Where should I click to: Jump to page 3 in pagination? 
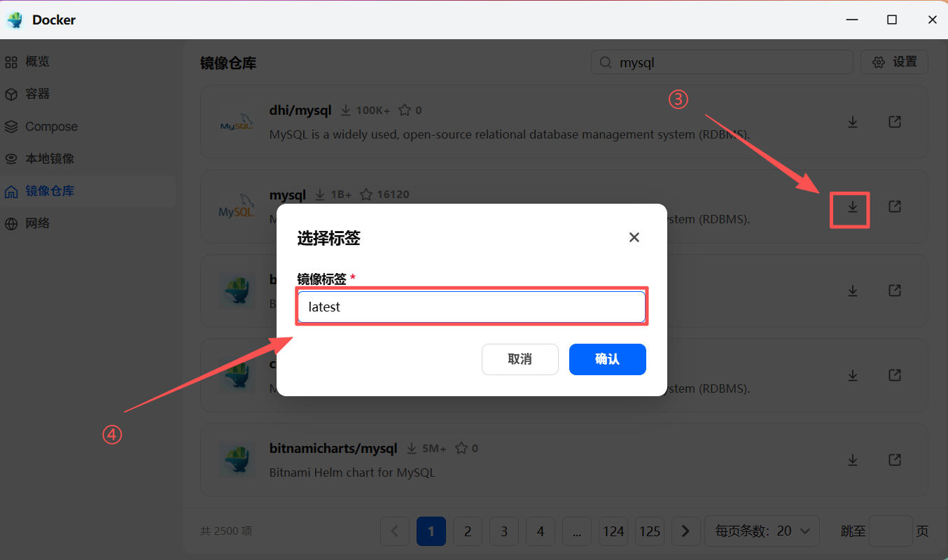[504, 531]
